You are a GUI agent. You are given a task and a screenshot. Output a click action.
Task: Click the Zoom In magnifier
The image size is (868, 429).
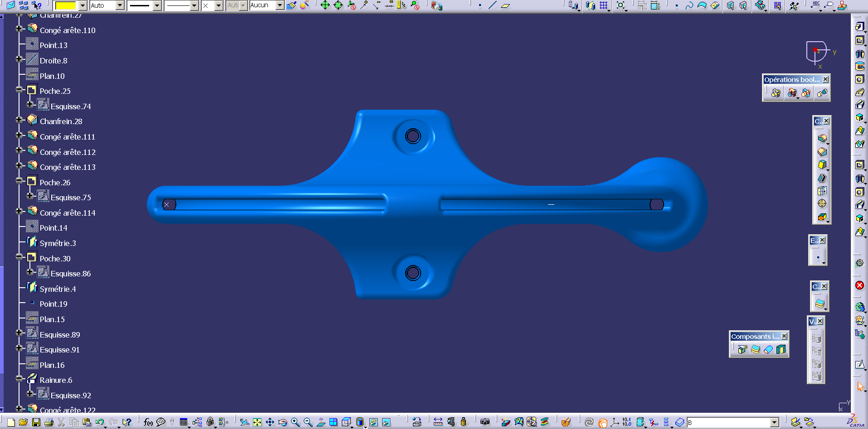click(295, 422)
